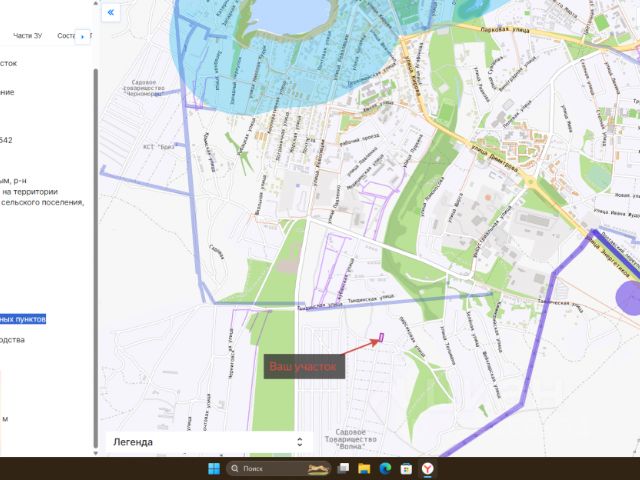Screen dimensions: 640x480
Task: Click the side panel vertical scrollbar
Action: click(96, 257)
